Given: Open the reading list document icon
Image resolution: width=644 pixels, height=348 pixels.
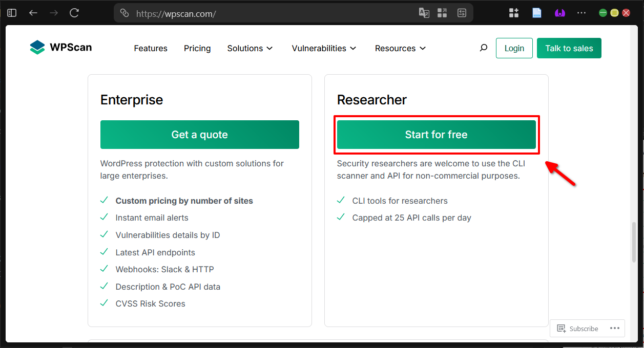Looking at the screenshot, I should (x=536, y=12).
